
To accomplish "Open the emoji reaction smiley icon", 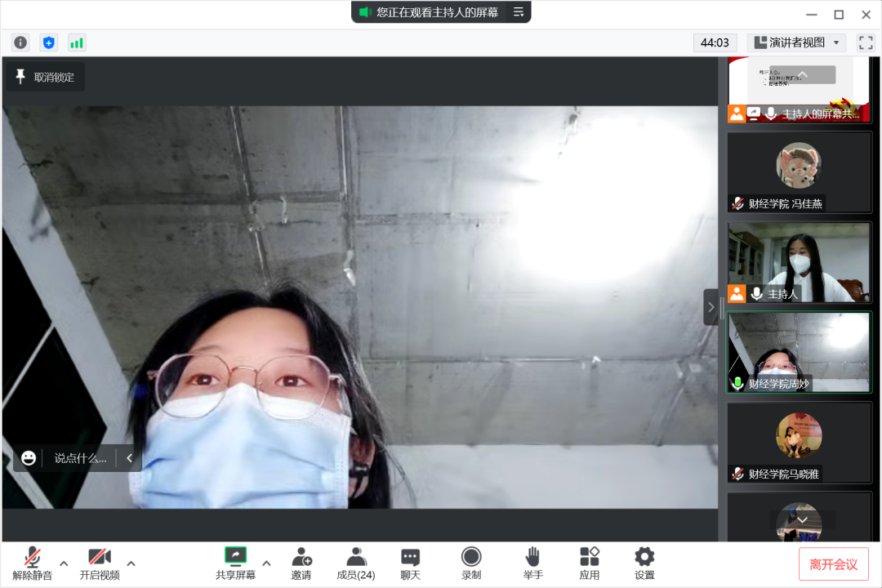I will (x=29, y=458).
